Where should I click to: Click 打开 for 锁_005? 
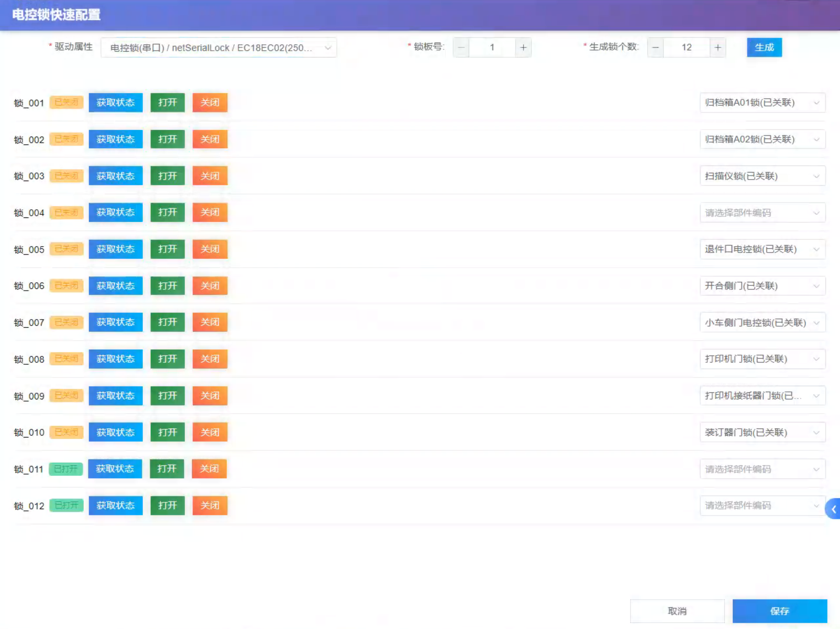pyautogui.click(x=168, y=249)
